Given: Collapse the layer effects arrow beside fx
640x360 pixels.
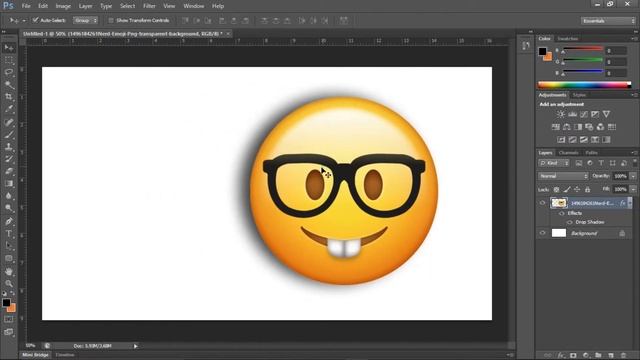Looking at the screenshot, I should 630,202.
